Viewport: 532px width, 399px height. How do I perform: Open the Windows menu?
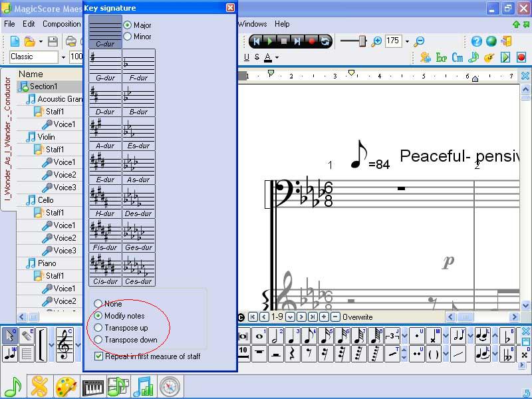(252, 24)
